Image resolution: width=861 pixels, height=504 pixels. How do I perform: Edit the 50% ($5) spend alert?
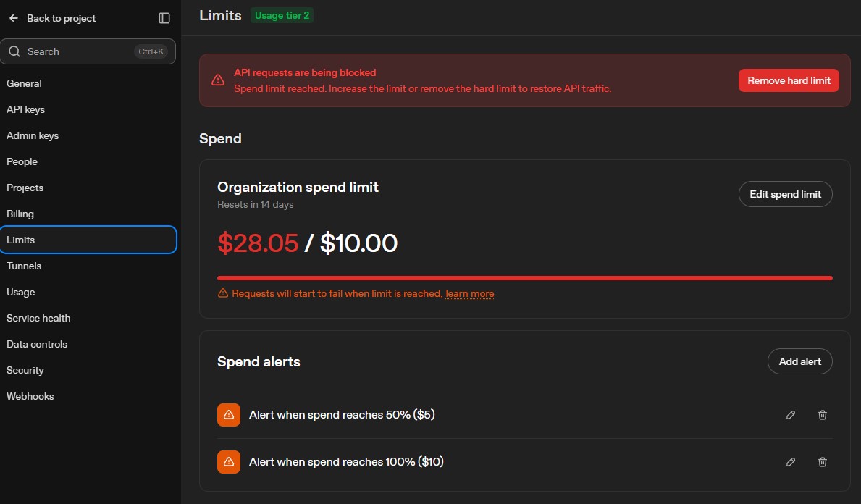point(791,415)
